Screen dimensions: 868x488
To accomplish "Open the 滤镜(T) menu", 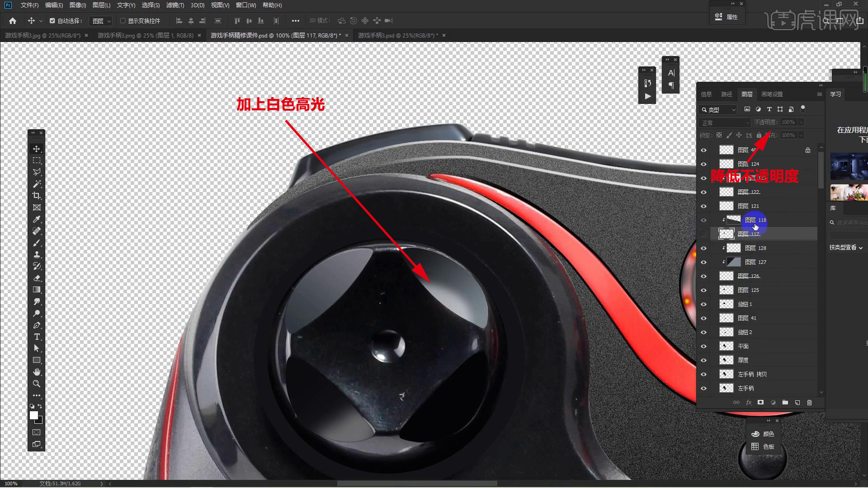I will click(175, 5).
